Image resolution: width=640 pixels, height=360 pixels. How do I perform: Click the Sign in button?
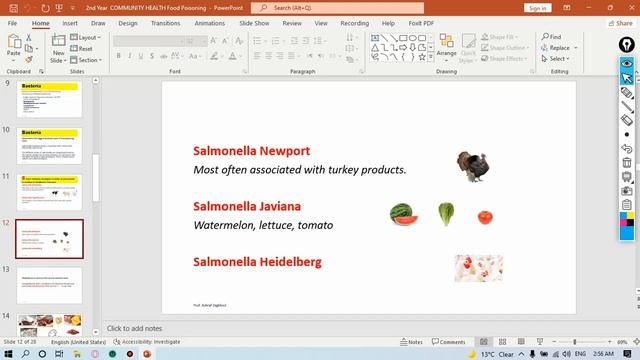coord(538,8)
